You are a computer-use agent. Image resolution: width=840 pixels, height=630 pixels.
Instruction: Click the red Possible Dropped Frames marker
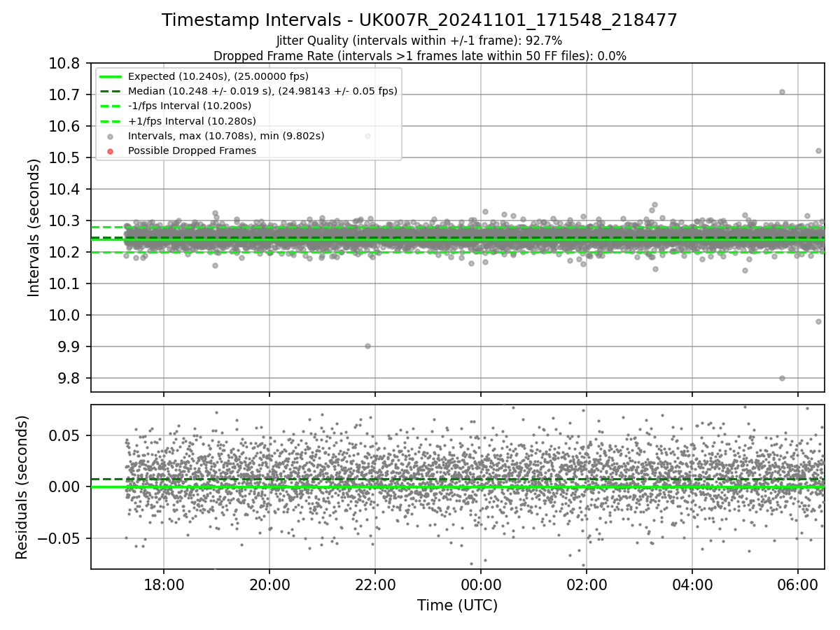tap(111, 150)
